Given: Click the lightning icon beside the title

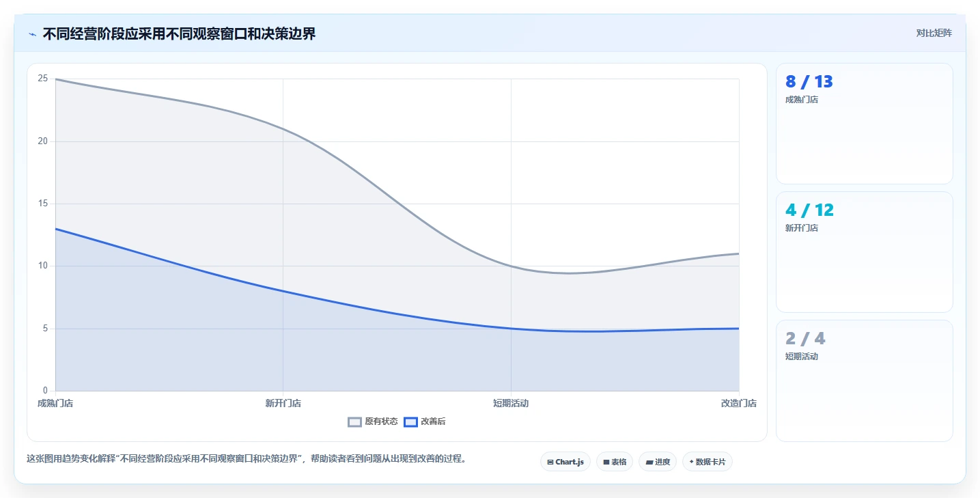Looking at the screenshot, I should 32,34.
